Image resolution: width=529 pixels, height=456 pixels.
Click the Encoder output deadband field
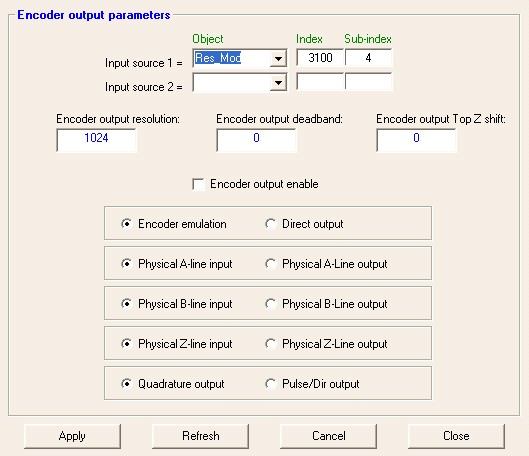[x=256, y=140]
